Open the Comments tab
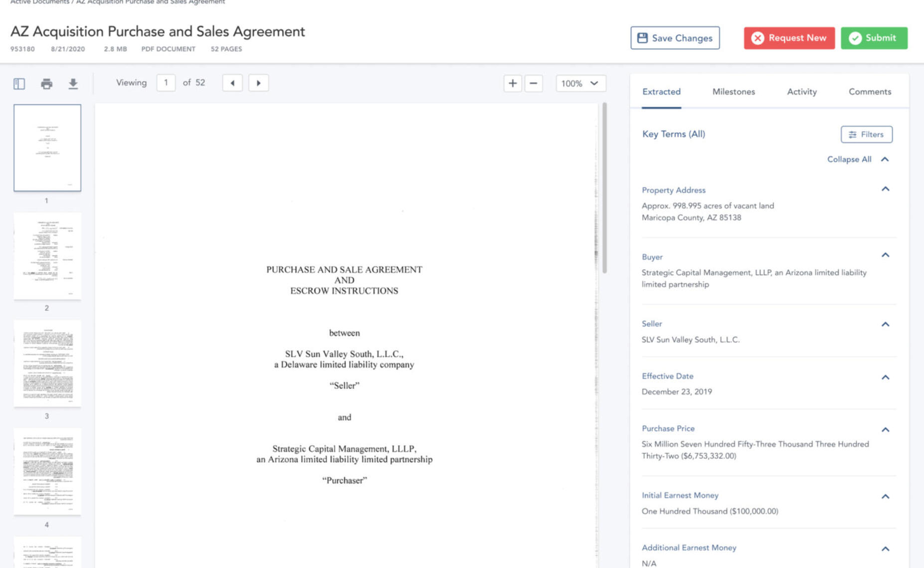 869,92
